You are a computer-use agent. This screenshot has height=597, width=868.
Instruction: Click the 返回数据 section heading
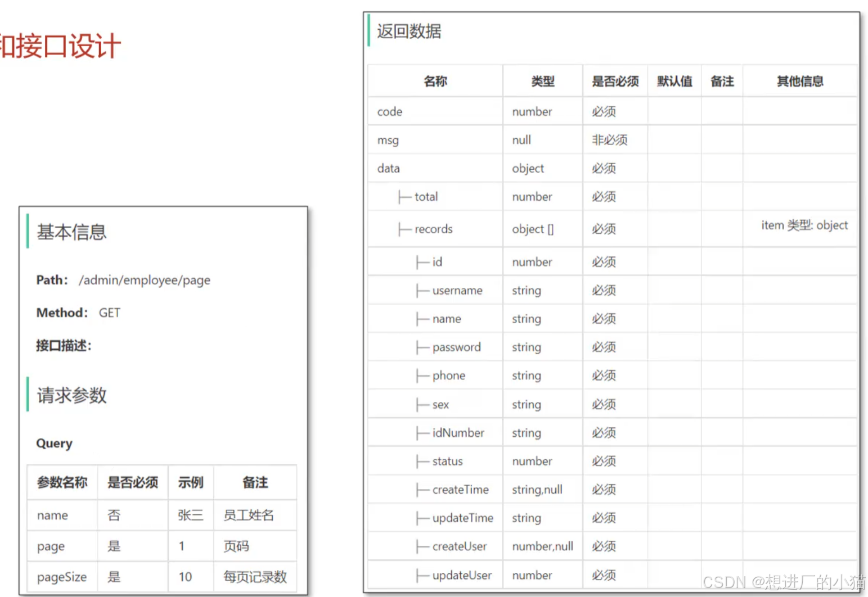pyautogui.click(x=409, y=31)
